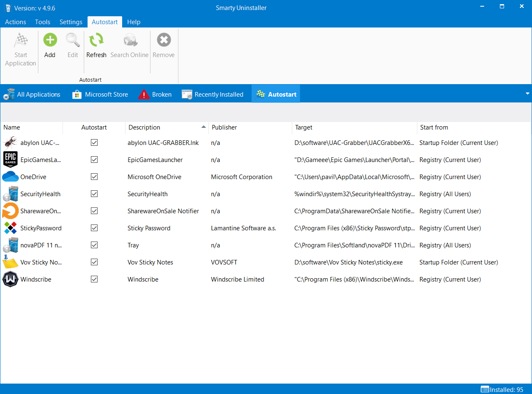Screen dimensions: 532x394
Task: Open the Tools menu
Action: [x=43, y=22]
